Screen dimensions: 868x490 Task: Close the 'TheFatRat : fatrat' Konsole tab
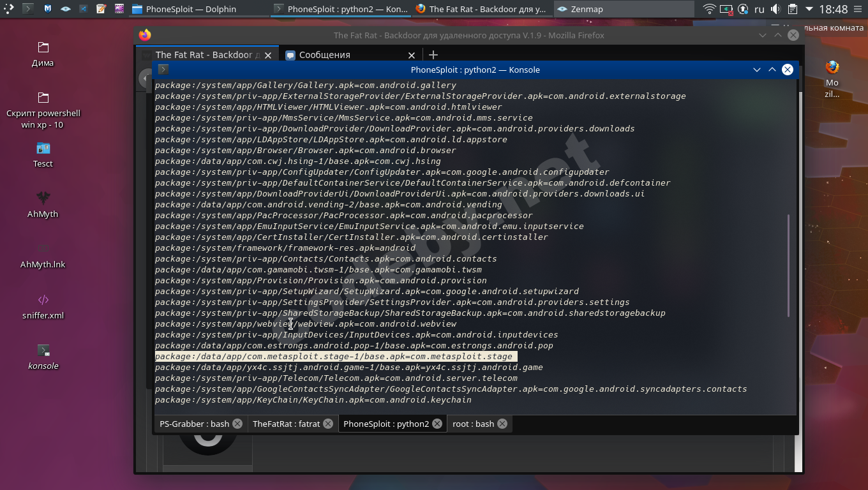(328, 424)
